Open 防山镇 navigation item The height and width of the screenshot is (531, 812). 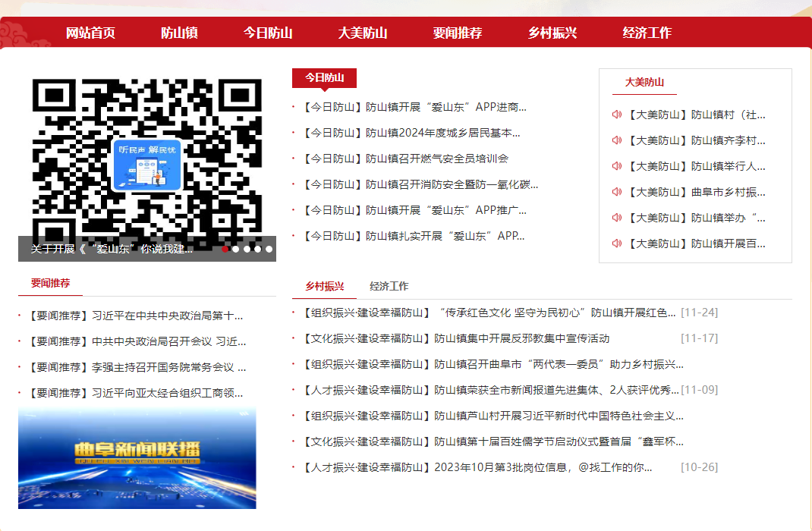coord(179,33)
